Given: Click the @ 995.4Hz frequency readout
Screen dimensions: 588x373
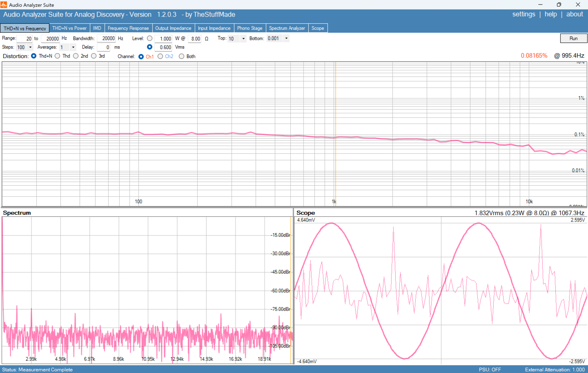Looking at the screenshot, I should click(x=569, y=56).
